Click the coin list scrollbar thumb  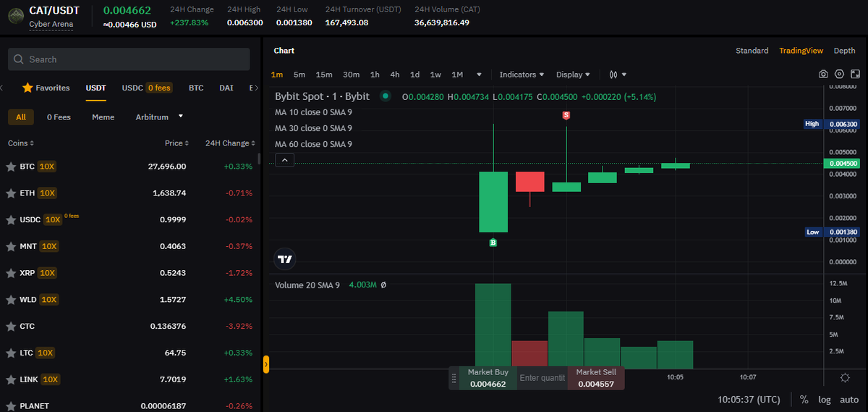258,159
